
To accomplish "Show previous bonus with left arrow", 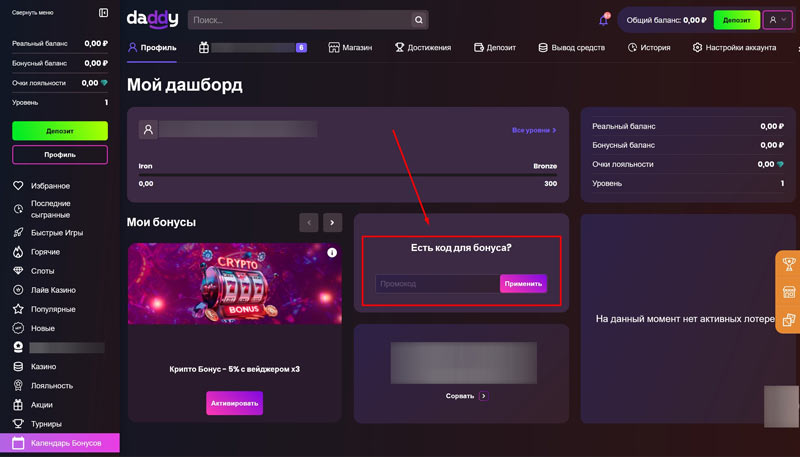I will pyautogui.click(x=310, y=222).
